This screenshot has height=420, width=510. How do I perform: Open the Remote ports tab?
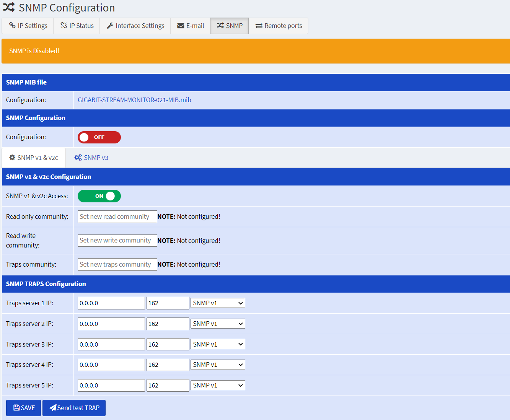[x=278, y=26]
